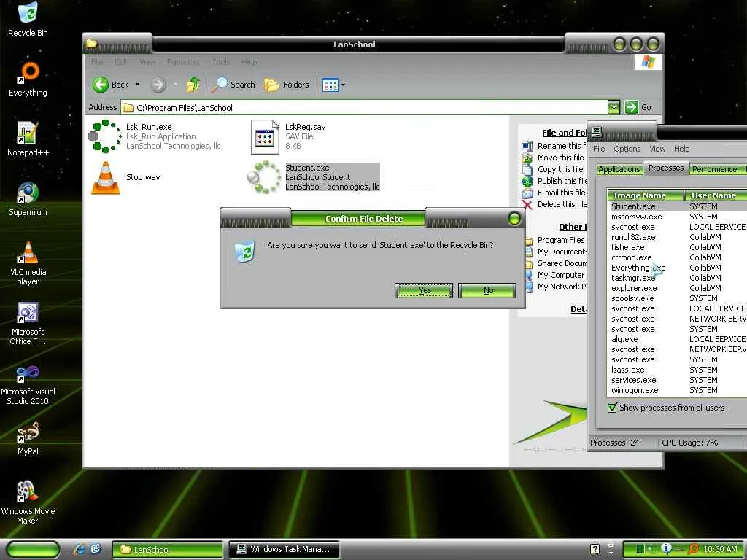Viewport: 747px width, 560px height.
Task: Expand the address bar dropdown arrow
Action: 614,107
